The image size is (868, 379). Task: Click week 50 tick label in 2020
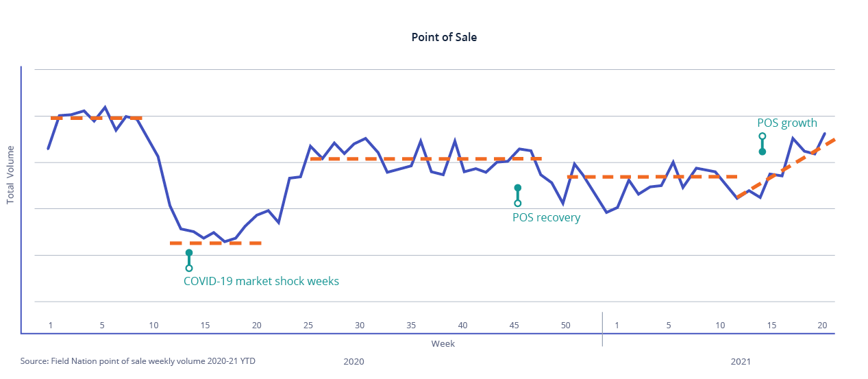click(x=565, y=325)
